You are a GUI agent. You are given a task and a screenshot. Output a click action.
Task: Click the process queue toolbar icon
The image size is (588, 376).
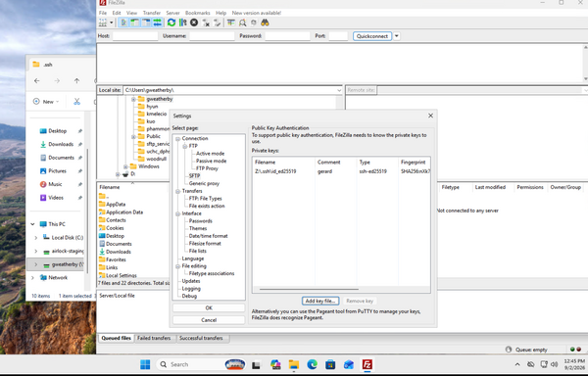182,23
